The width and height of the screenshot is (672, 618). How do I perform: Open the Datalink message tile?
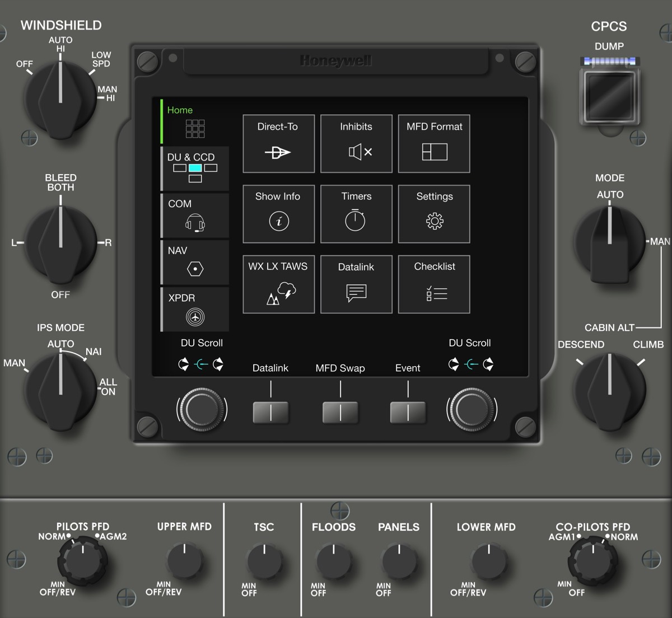pos(356,284)
